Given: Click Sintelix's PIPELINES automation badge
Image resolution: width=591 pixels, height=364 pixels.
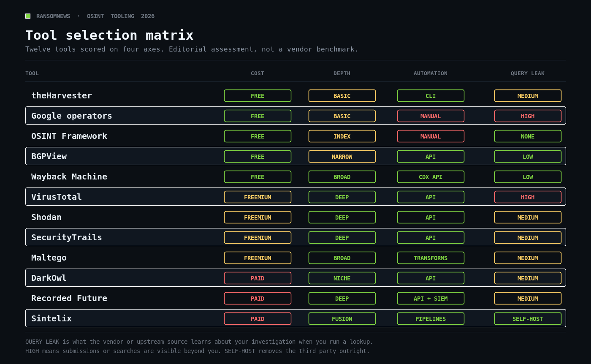Looking at the screenshot, I should pyautogui.click(x=431, y=319).
